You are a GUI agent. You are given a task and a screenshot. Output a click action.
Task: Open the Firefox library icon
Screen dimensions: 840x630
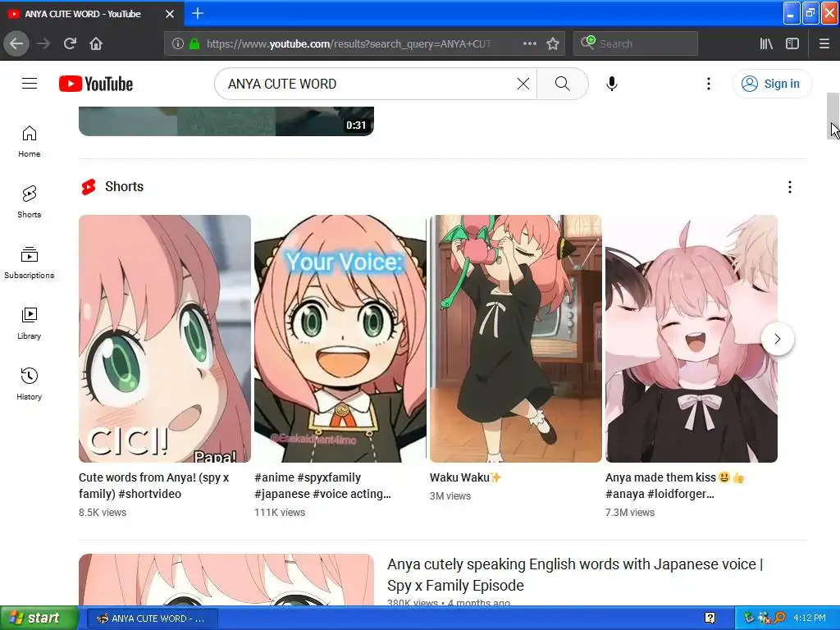(x=766, y=43)
